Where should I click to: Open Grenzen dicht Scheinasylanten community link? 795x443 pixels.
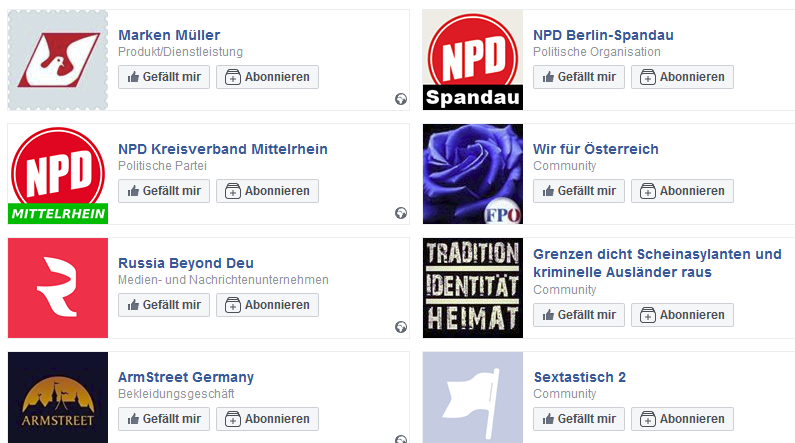(x=657, y=263)
